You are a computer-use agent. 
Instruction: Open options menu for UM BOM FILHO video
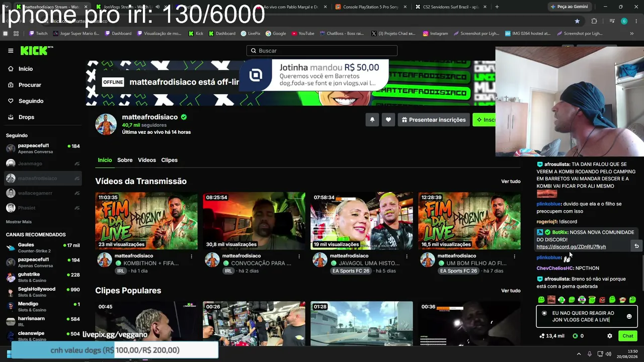[x=514, y=256]
